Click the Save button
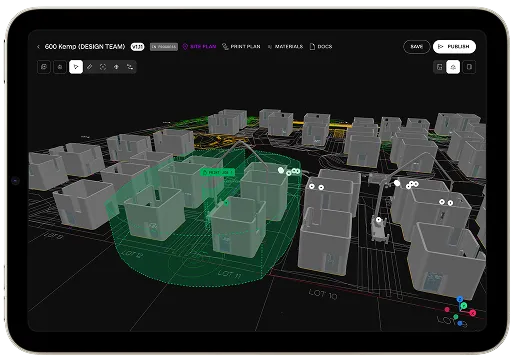This screenshot has height=362, width=515. tap(417, 47)
